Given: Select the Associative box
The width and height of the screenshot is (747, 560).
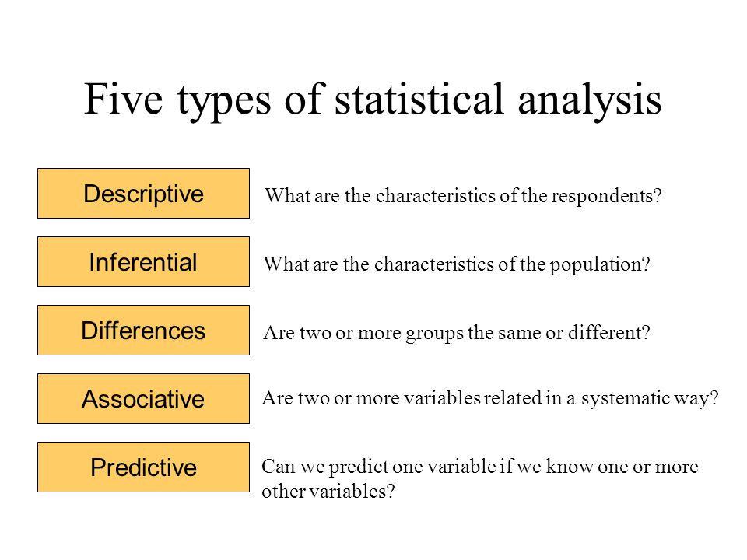Looking at the screenshot, I should coord(143,399).
